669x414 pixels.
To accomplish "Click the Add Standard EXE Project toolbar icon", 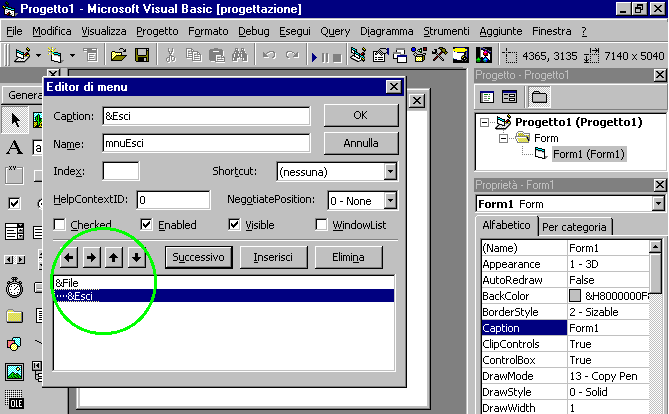I will (22, 55).
